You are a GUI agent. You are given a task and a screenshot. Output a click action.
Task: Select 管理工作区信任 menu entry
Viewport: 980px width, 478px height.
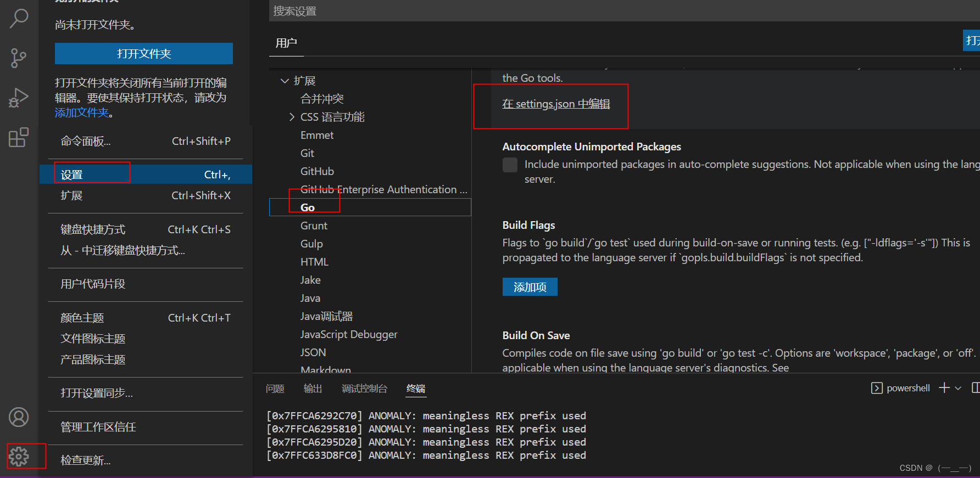coord(146,427)
